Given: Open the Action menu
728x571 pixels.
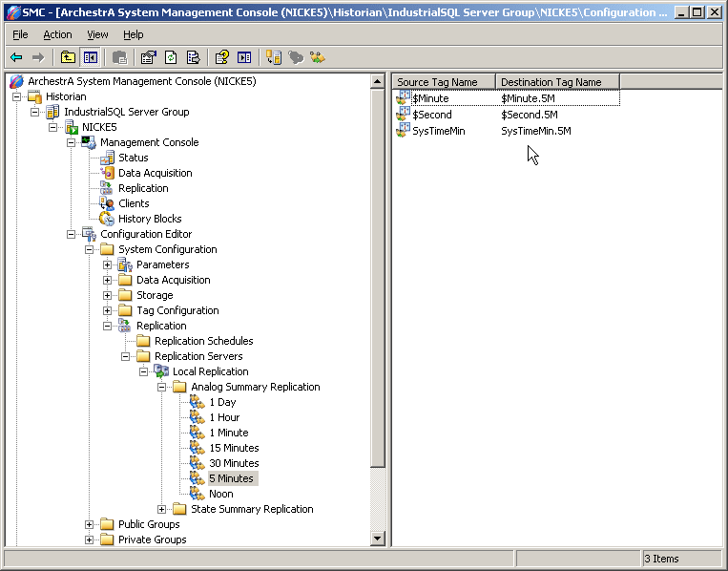Looking at the screenshot, I should click(x=57, y=34).
